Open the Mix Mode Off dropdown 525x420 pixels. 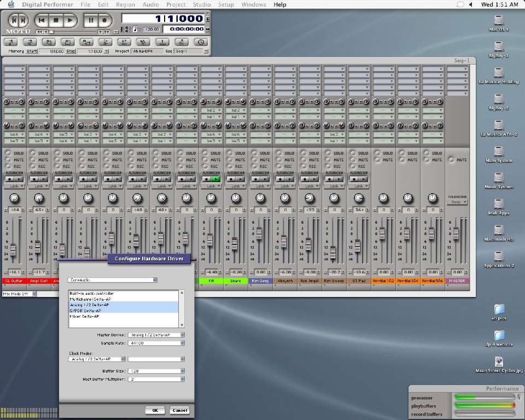(x=19, y=294)
